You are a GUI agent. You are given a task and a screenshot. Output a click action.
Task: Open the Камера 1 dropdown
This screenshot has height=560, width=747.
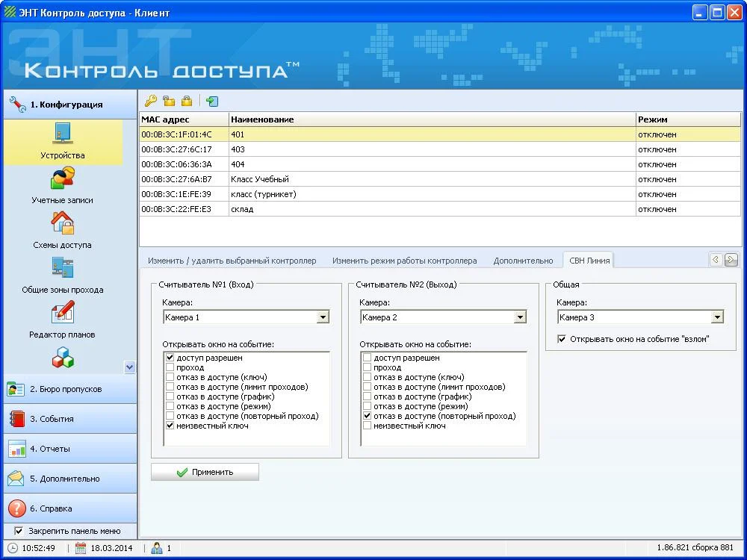tap(323, 317)
